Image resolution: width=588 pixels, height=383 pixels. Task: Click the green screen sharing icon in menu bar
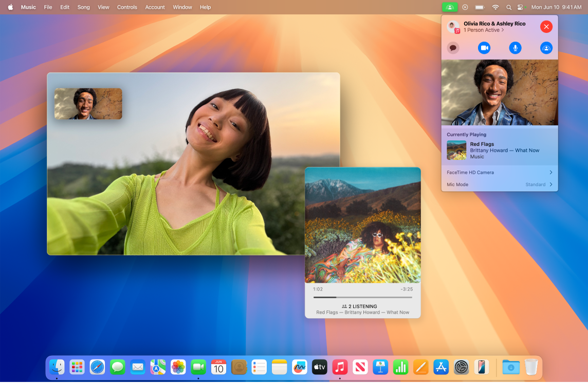(x=449, y=7)
